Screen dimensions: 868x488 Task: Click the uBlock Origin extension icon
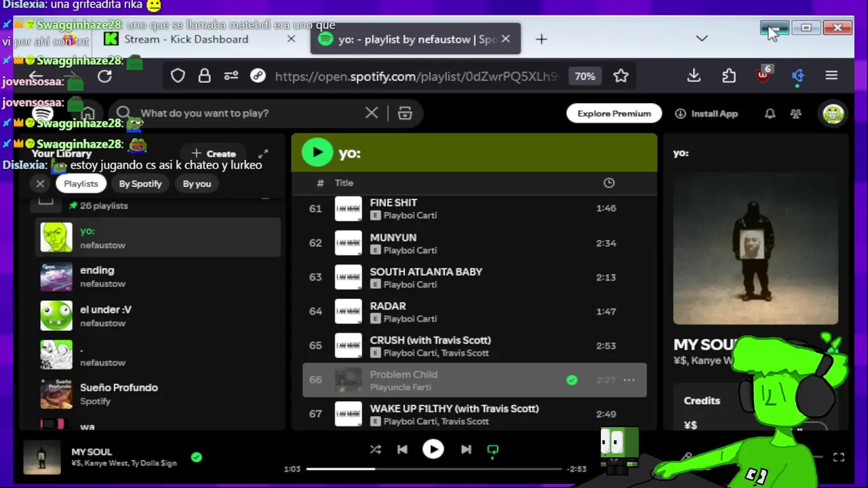coord(764,75)
